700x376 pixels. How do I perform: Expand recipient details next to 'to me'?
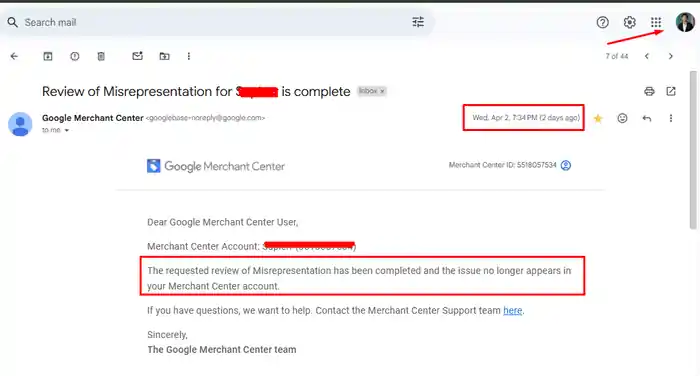(67, 130)
